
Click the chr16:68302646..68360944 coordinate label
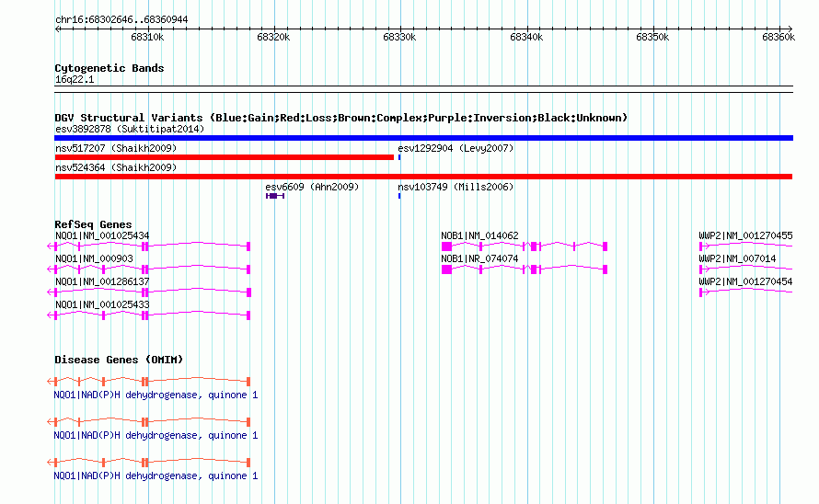121,19
